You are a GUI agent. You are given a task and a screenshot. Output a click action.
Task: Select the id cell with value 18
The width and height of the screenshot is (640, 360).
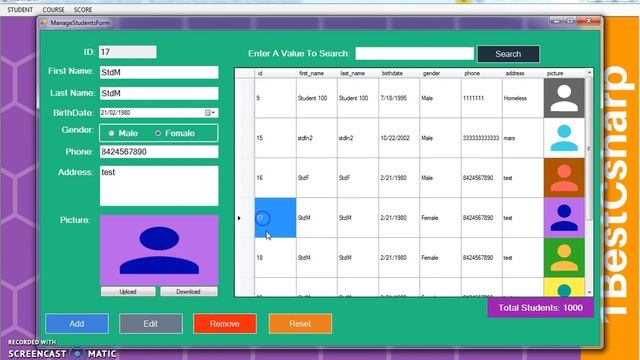point(276,258)
